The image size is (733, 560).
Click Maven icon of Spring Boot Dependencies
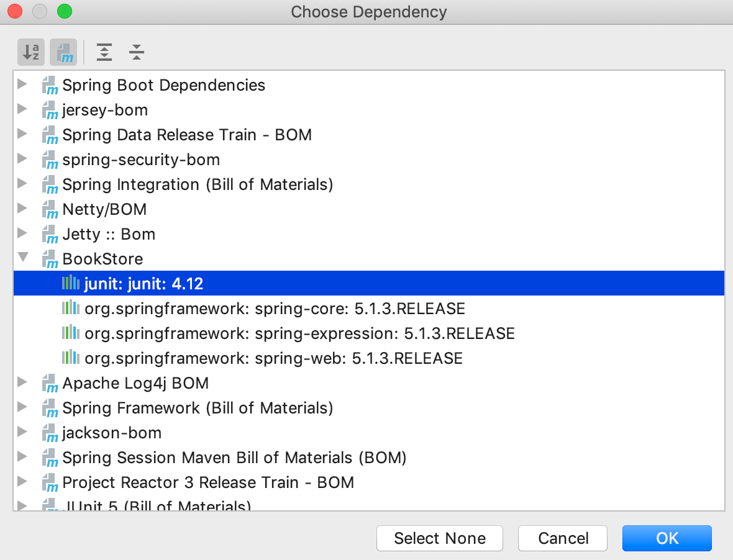(50, 86)
